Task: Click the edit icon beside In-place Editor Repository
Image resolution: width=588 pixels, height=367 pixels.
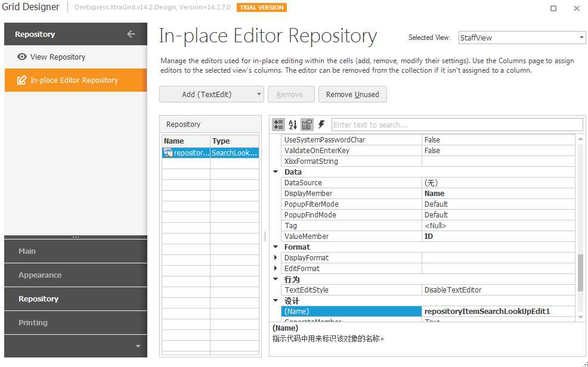Action: tap(22, 80)
